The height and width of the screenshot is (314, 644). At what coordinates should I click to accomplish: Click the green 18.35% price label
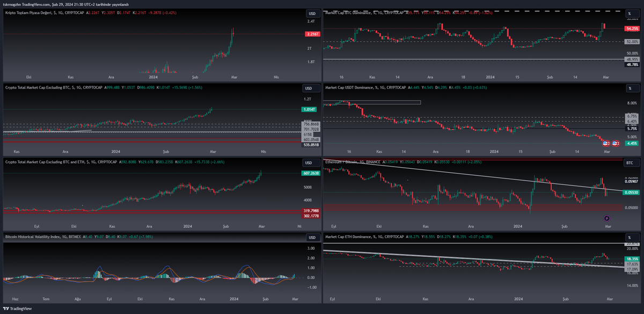click(x=632, y=259)
